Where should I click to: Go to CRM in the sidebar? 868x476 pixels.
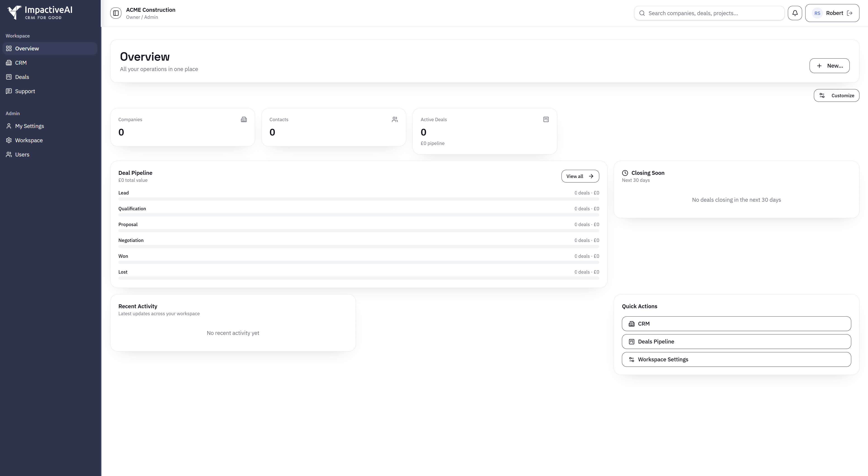(21, 63)
